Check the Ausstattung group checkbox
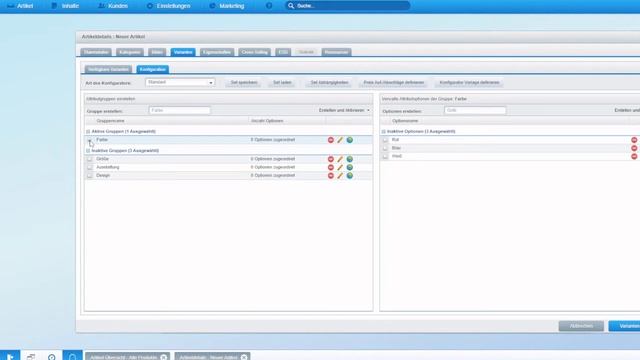640x360 pixels. click(x=89, y=167)
